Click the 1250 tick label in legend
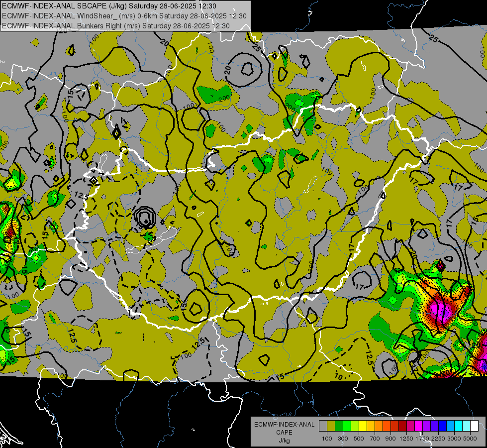This screenshot has height=448, width=487. pos(406,439)
